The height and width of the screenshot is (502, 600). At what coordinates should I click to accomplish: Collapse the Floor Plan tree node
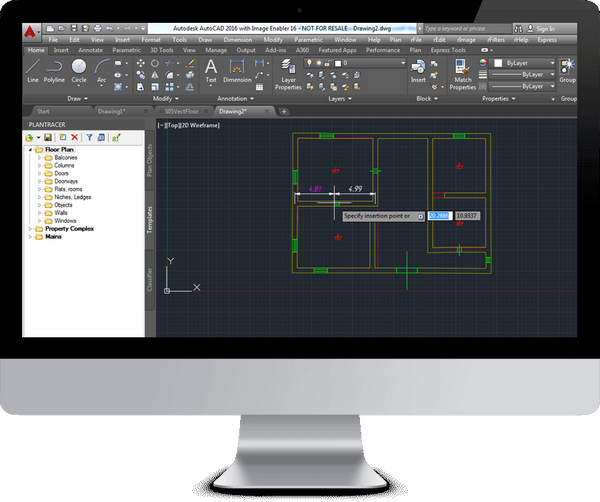coord(31,150)
